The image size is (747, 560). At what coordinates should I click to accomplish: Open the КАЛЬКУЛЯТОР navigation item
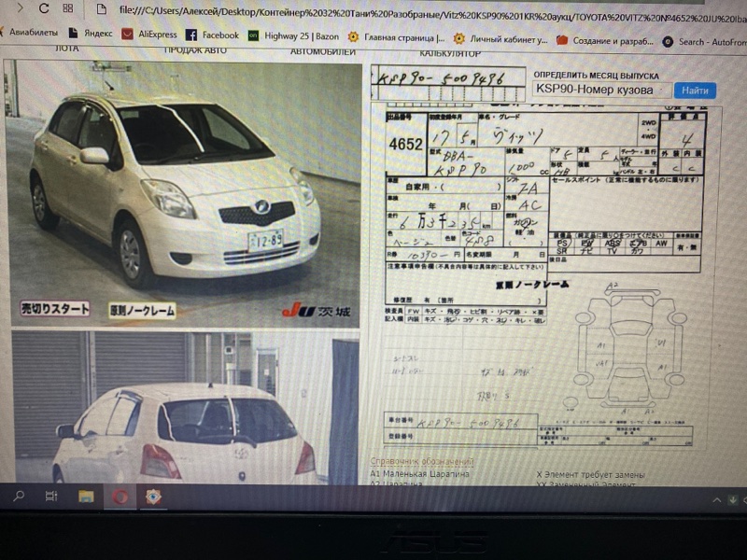click(x=450, y=53)
